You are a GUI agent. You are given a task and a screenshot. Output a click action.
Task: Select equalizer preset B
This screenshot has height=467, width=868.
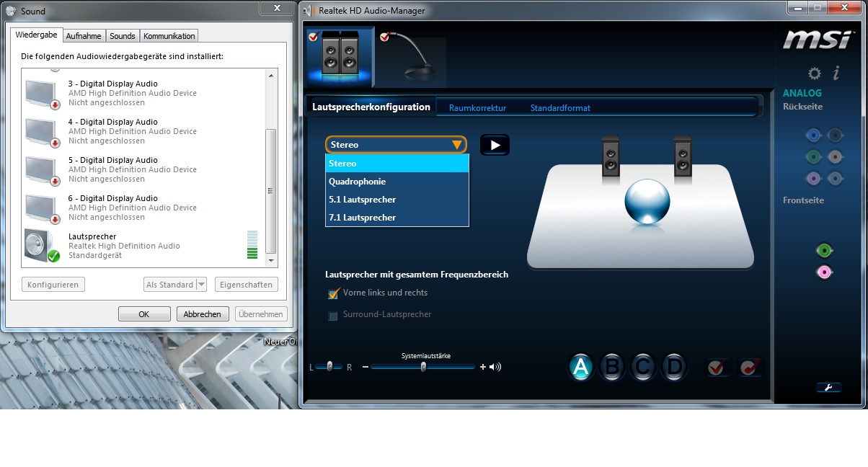pos(612,368)
